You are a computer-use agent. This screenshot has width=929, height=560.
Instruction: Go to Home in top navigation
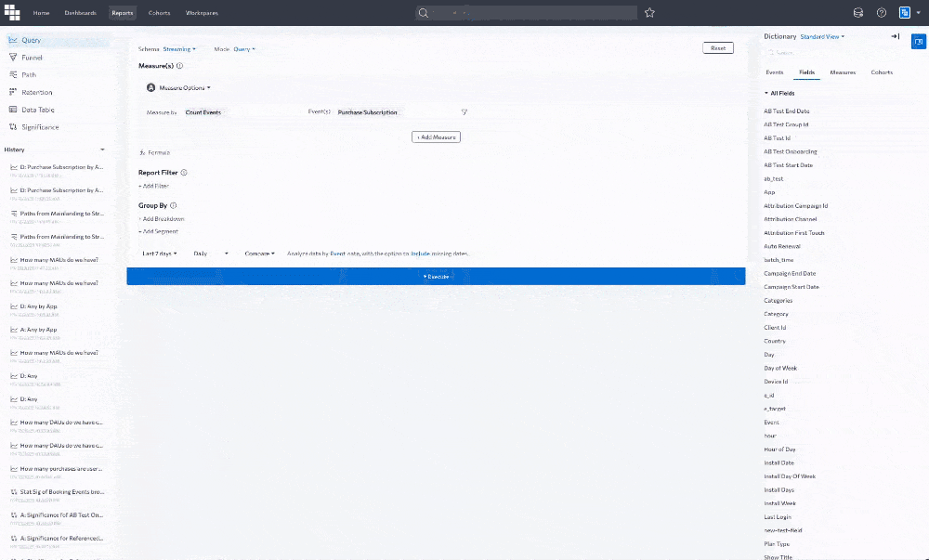(41, 12)
